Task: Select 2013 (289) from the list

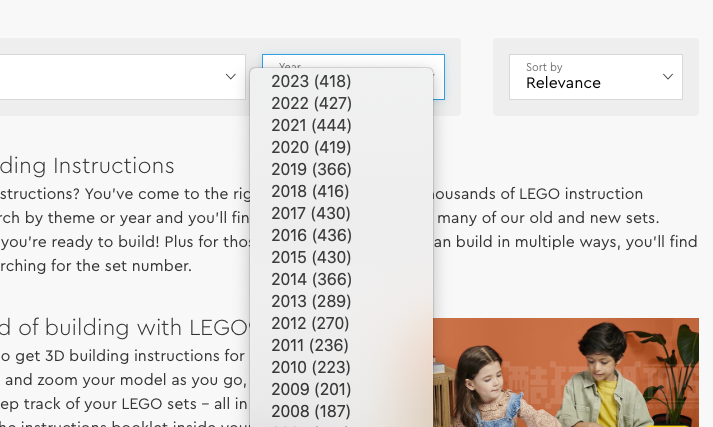Action: coord(341,301)
